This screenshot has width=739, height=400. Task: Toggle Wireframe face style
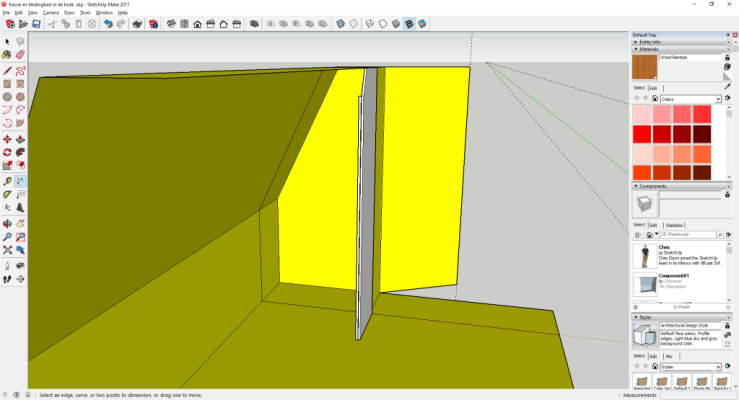click(370, 24)
